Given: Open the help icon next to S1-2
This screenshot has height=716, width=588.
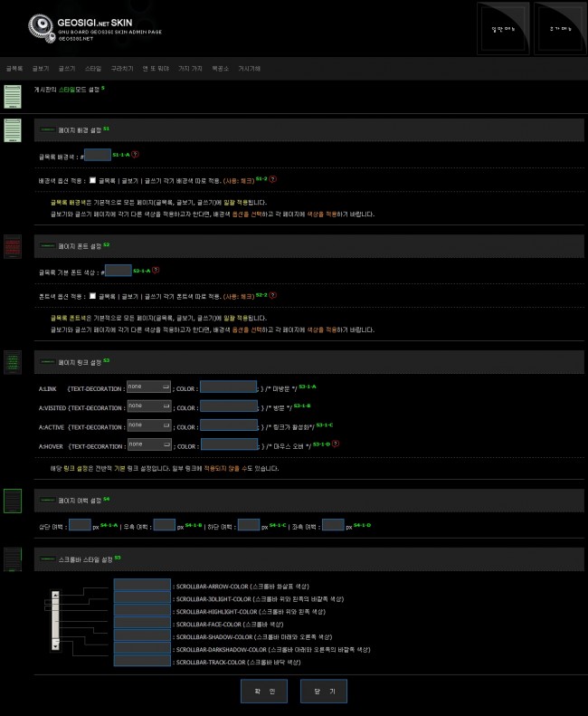Looking at the screenshot, I should coord(273,179).
